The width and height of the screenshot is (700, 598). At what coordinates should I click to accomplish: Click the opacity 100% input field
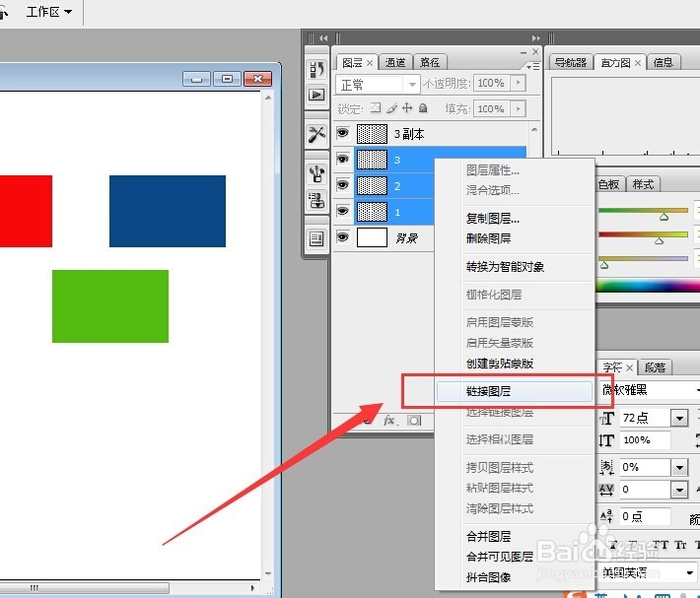pos(492,83)
